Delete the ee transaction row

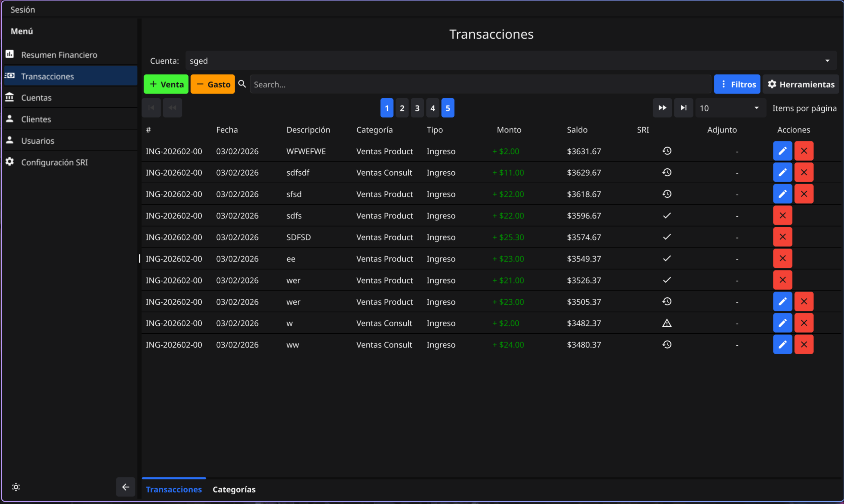pos(782,258)
